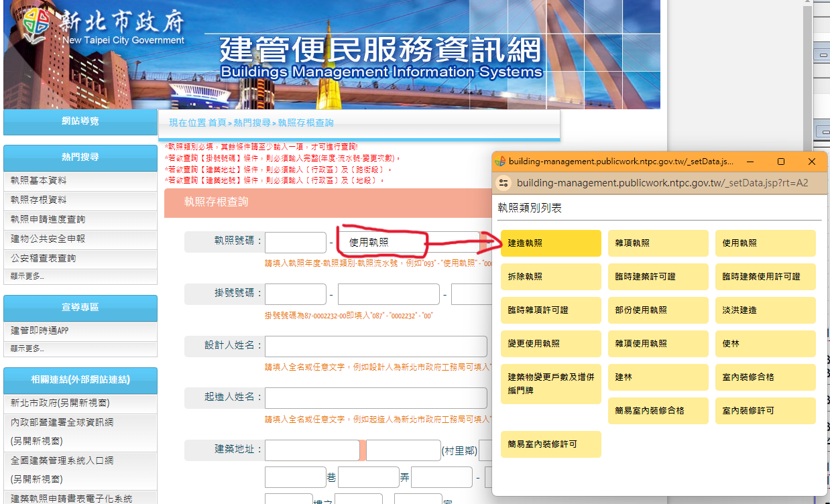Open 執照基本資料 in the sidebar menu
The image size is (830, 504).
click(x=39, y=181)
